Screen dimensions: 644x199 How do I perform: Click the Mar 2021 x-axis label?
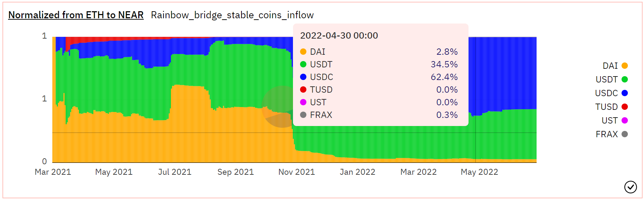53,172
